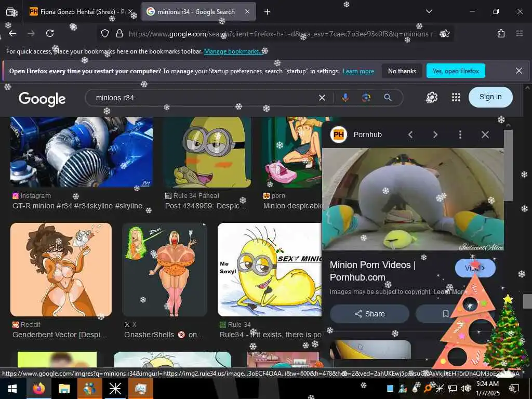Open the Extensions puzzle icon
The image size is (532, 399).
pyautogui.click(x=501, y=33)
